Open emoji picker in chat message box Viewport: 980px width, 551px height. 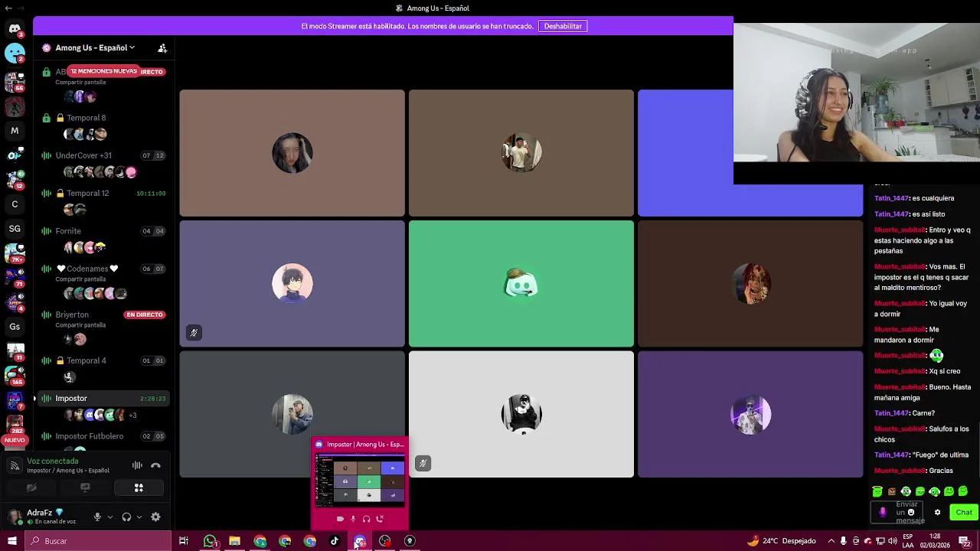(x=911, y=513)
